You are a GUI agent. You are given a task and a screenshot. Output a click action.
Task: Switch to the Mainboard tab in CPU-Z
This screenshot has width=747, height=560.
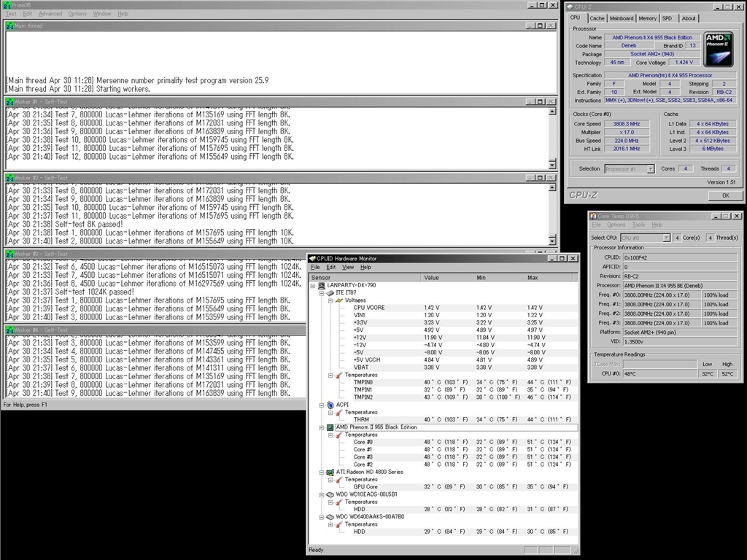click(x=622, y=18)
